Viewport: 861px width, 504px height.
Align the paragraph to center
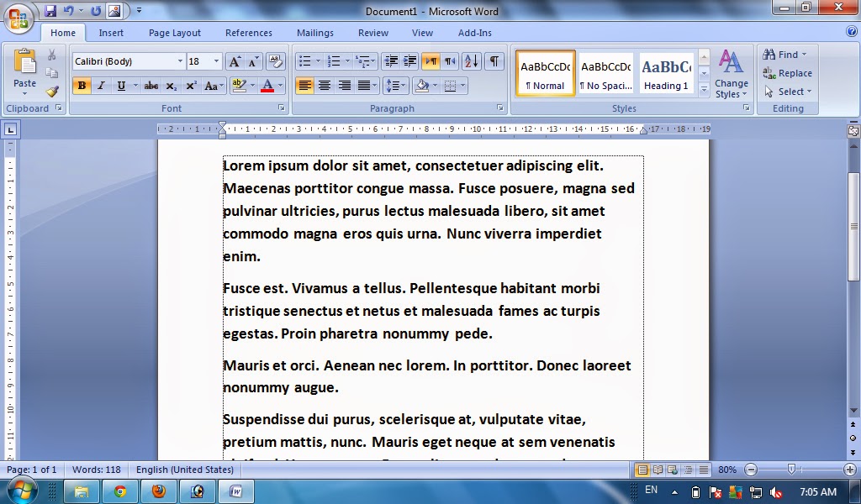325,85
